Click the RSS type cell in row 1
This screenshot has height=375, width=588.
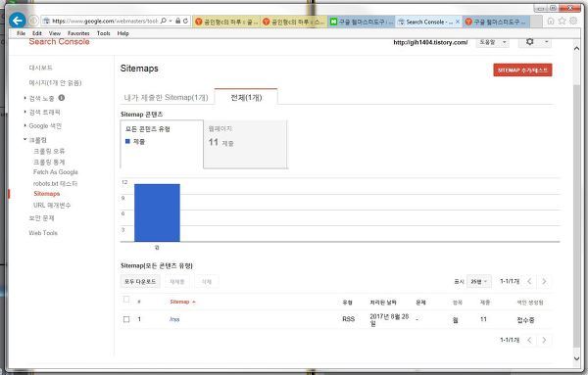click(348, 319)
